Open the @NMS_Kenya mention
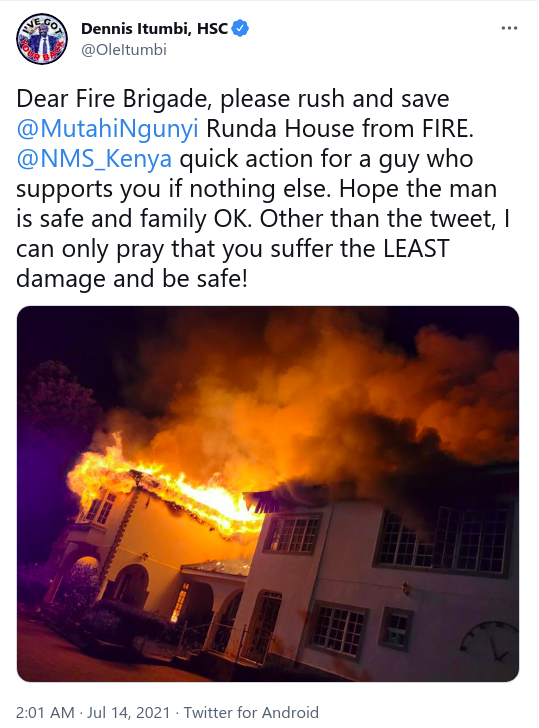Image resolution: width=539 pixels, height=728 pixels. point(94,159)
